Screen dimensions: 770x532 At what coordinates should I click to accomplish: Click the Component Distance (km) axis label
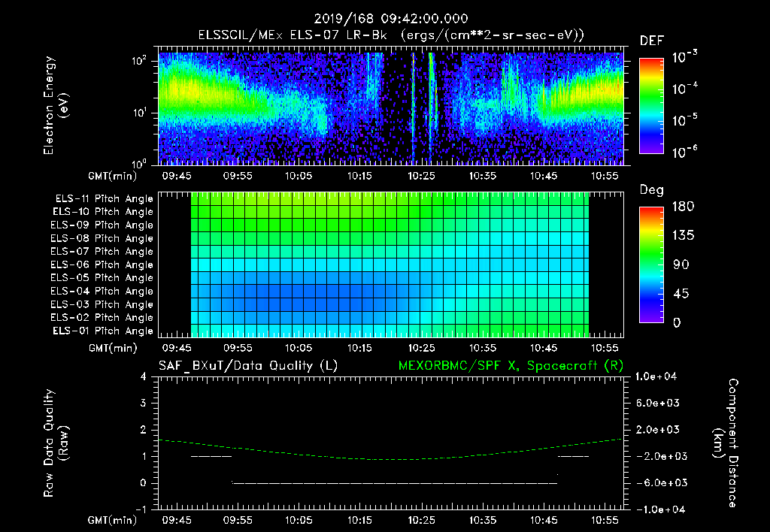[x=726, y=443]
